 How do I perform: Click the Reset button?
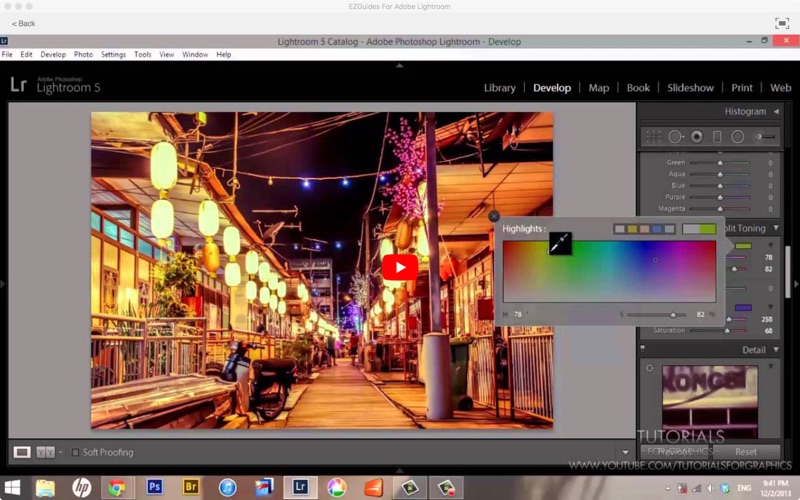click(x=745, y=452)
